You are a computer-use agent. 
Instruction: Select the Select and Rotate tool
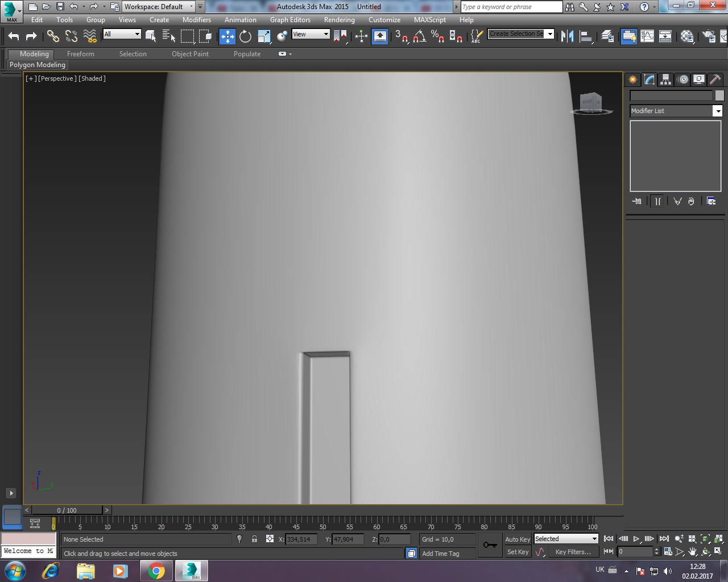coord(245,36)
